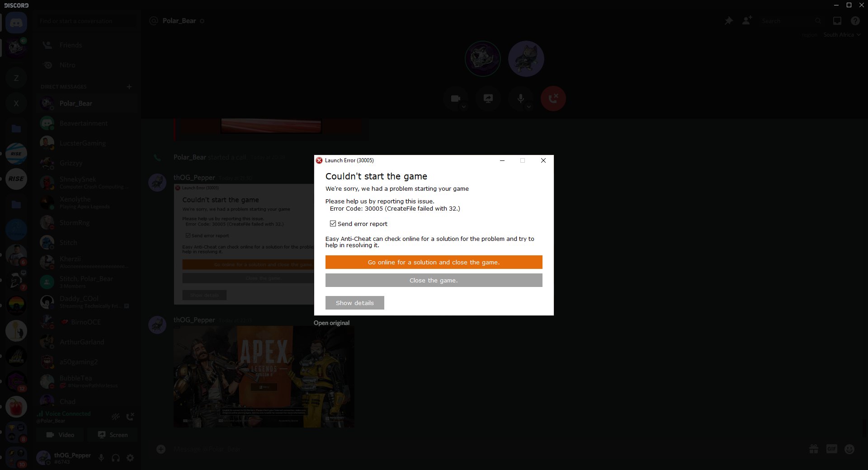Expand microphone options arrow

coord(528,107)
